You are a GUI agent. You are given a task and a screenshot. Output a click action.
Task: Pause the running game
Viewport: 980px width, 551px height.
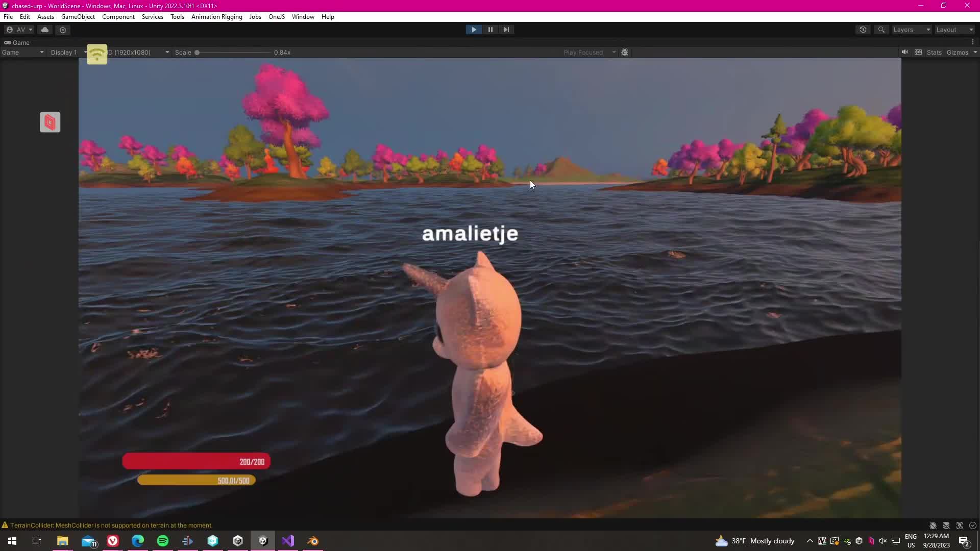(490, 30)
